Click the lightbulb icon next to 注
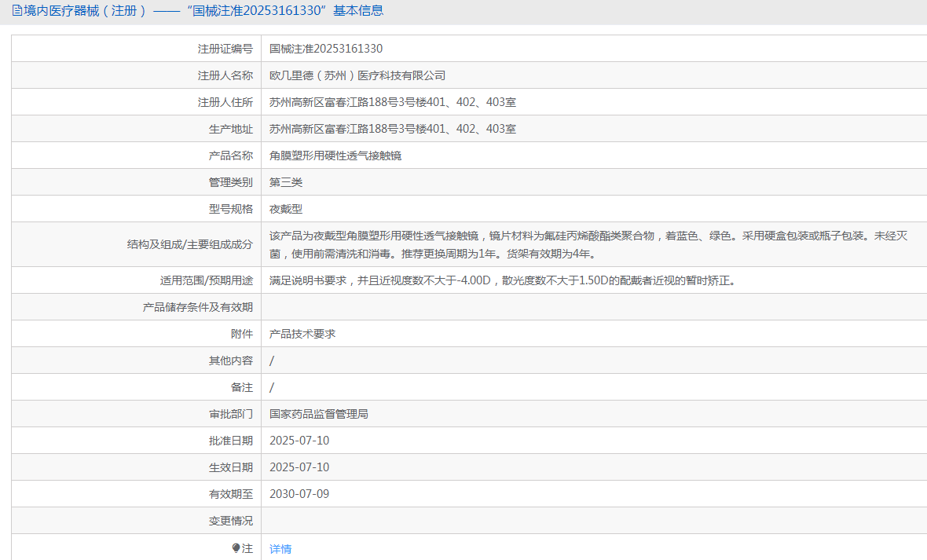 [x=236, y=548]
